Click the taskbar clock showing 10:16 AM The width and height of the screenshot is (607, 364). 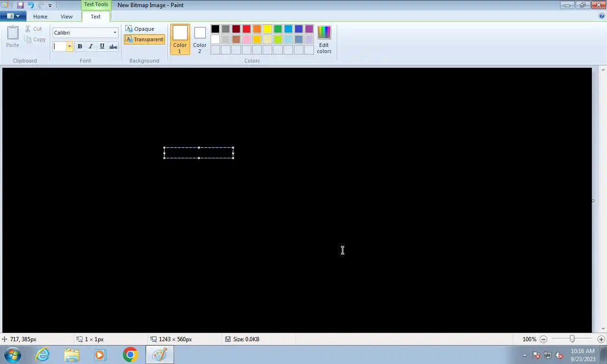click(583, 355)
